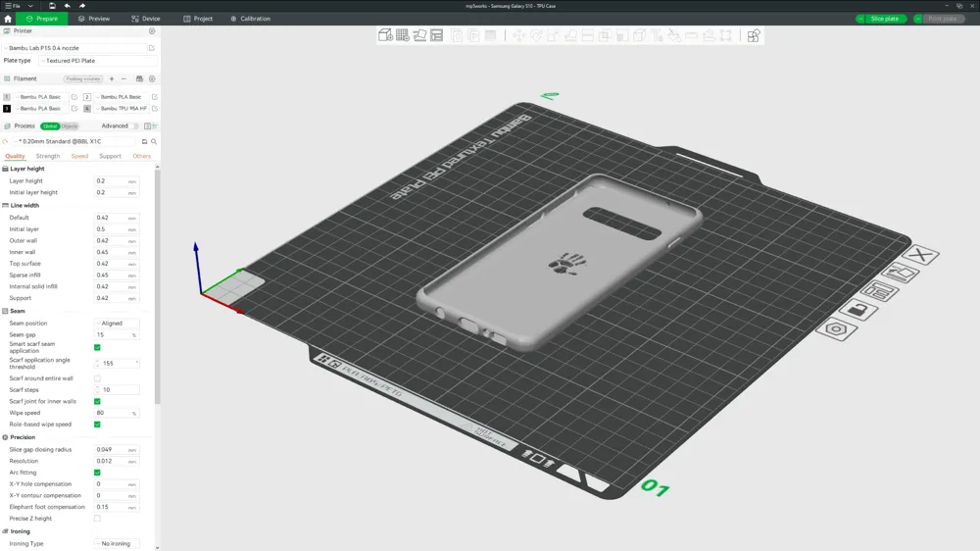Search process settings magnifier icon
This screenshot has height=551, width=980.
[154, 142]
